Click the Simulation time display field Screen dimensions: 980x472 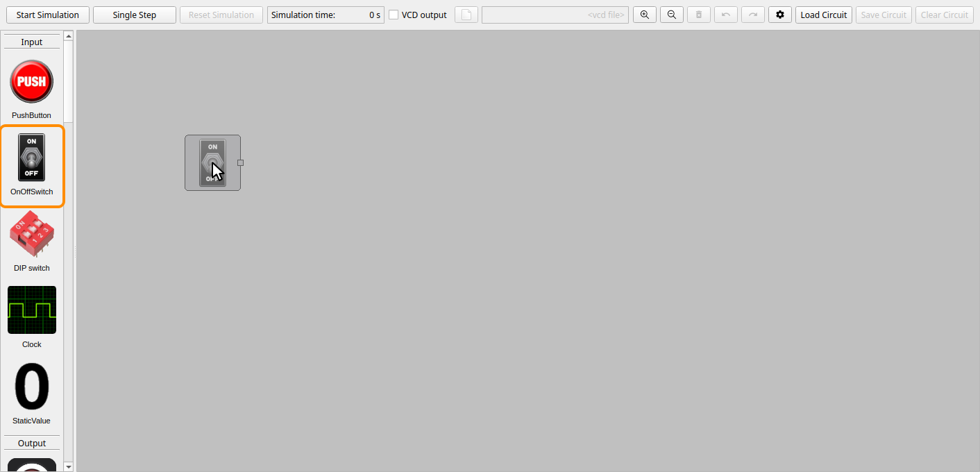[326, 15]
